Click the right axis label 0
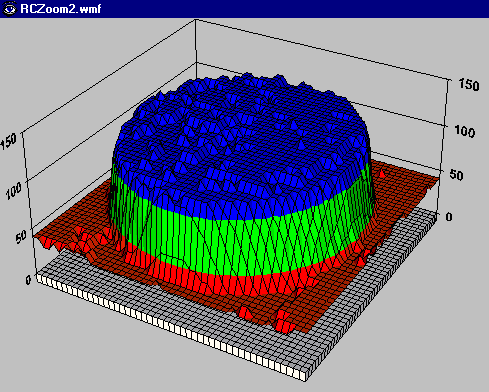The image size is (489, 392). [449, 217]
